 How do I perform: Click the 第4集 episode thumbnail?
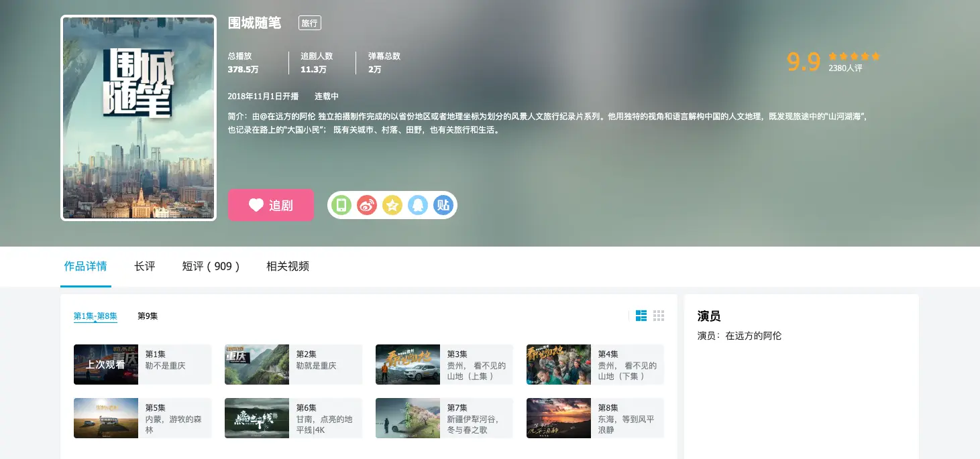click(558, 364)
